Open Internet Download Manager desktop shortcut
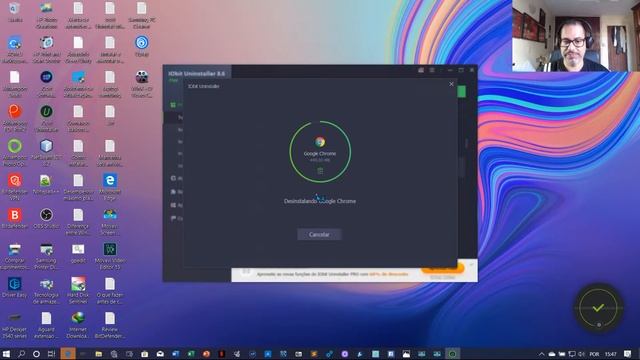The image size is (640, 360). click(x=78, y=325)
